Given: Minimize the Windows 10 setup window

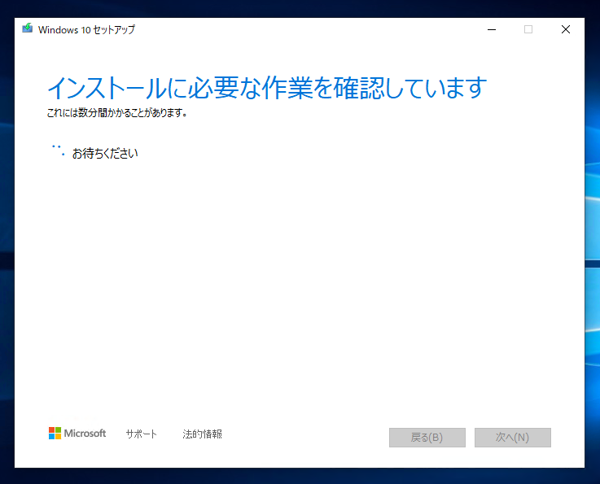Looking at the screenshot, I should pyautogui.click(x=492, y=29).
